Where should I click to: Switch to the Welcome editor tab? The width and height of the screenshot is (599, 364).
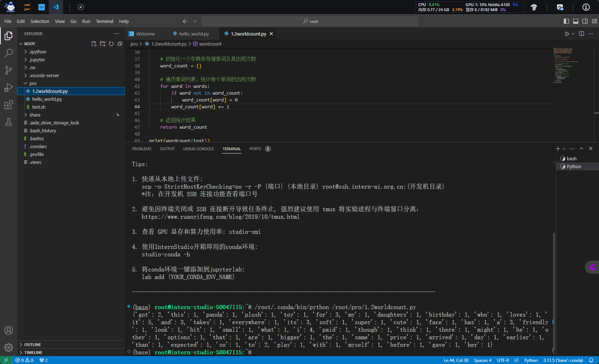tap(146, 34)
